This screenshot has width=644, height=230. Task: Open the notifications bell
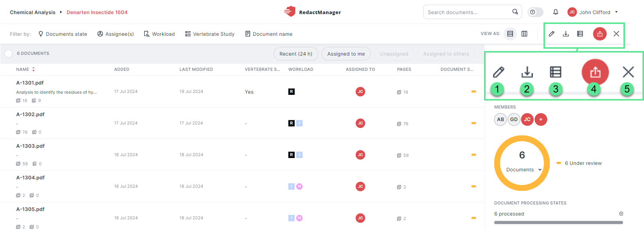tap(556, 12)
